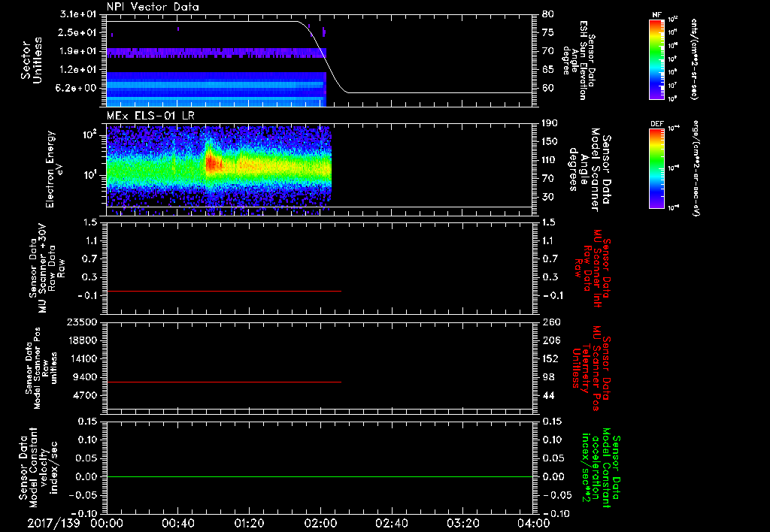
Task: Click the red line in the scanner position panel
Action: tap(224, 382)
